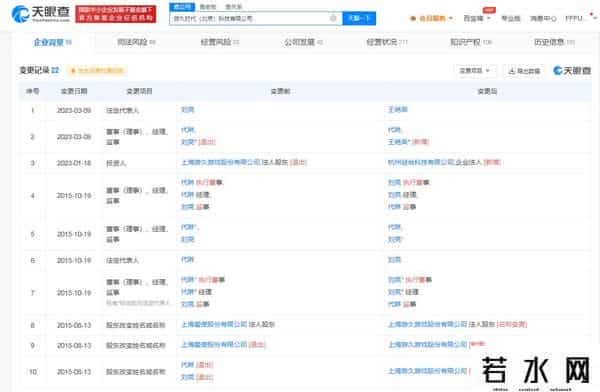Switch to the 经营风险 tab
The image size is (600, 392).
[x=219, y=42]
